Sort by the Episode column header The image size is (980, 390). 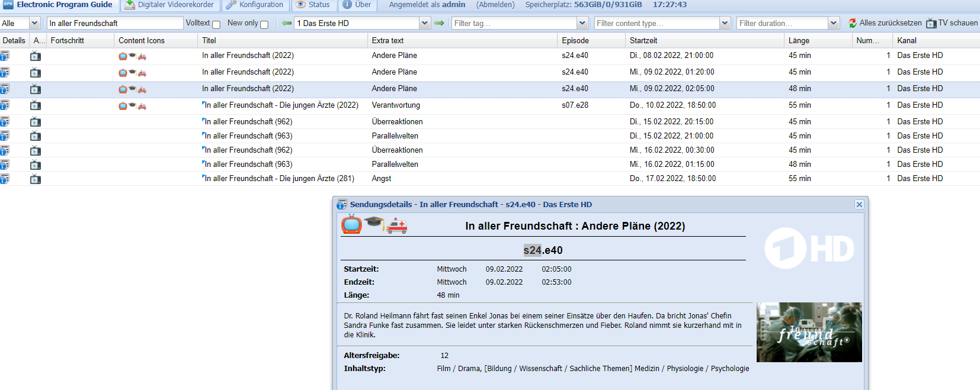pos(592,40)
